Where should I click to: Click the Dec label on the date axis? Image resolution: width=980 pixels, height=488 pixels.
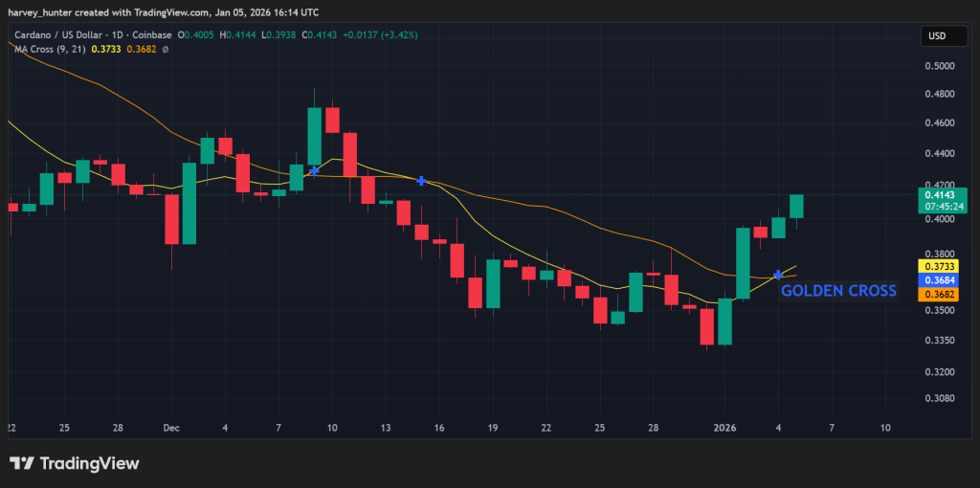click(x=171, y=428)
